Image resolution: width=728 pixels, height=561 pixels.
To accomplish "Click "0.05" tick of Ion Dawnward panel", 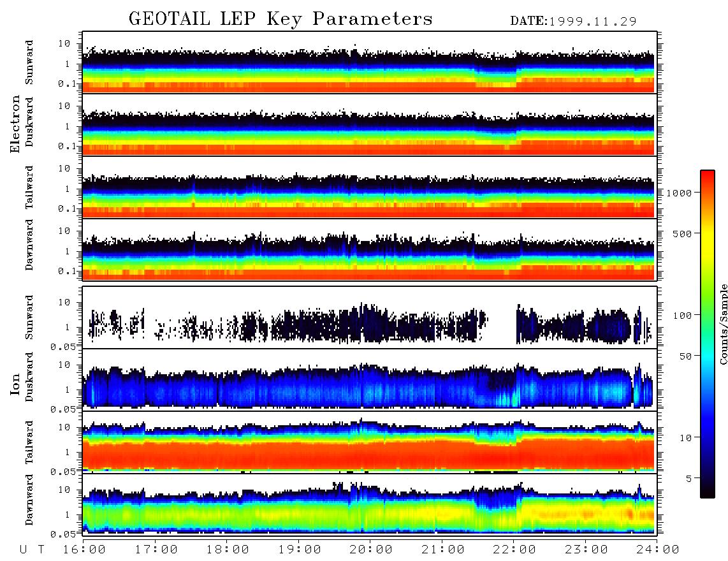I will [x=63, y=534].
